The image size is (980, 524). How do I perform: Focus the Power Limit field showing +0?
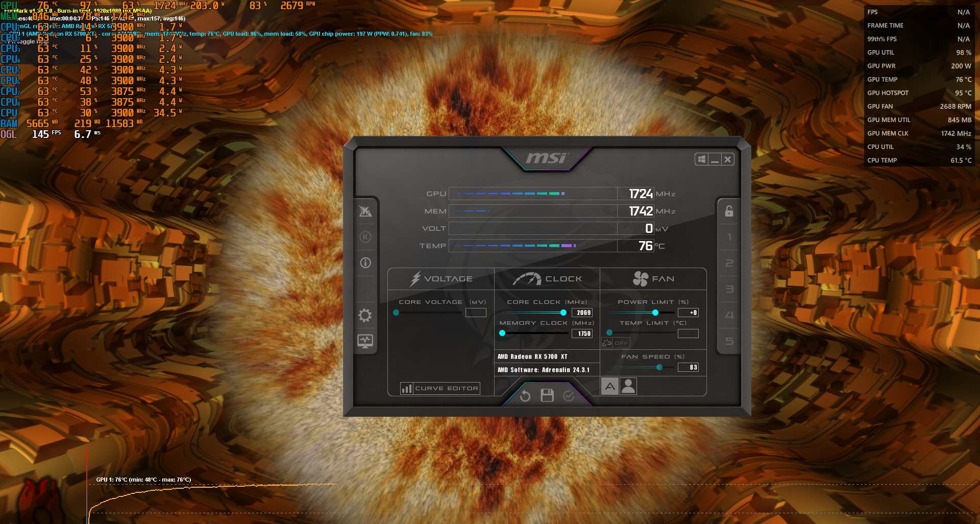(688, 313)
